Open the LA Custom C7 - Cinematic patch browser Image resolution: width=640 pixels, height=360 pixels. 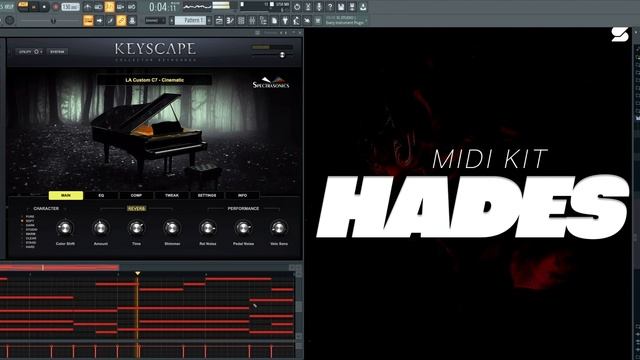[155, 80]
